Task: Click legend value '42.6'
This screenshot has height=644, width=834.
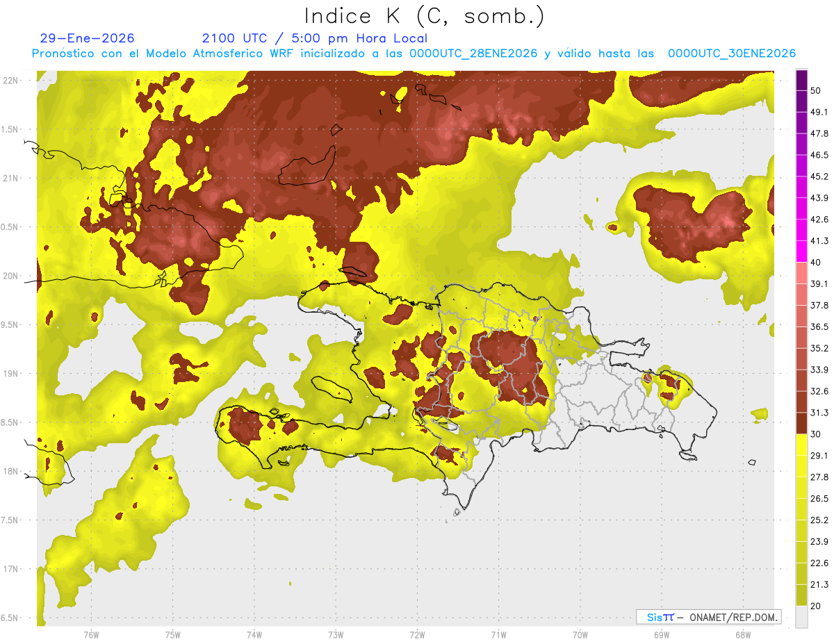Action: [819, 220]
